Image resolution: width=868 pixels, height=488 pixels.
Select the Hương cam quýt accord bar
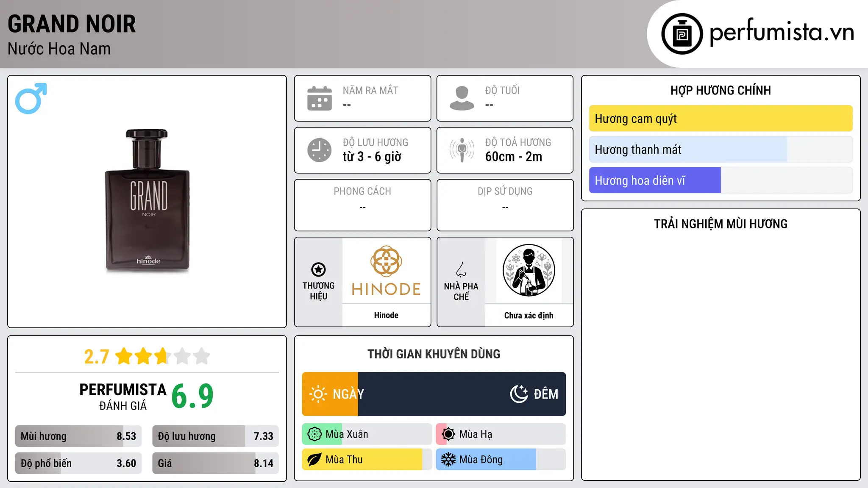(x=721, y=119)
